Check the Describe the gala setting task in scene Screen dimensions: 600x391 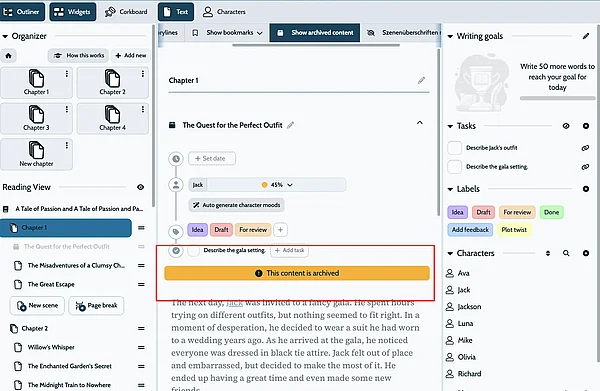193,251
